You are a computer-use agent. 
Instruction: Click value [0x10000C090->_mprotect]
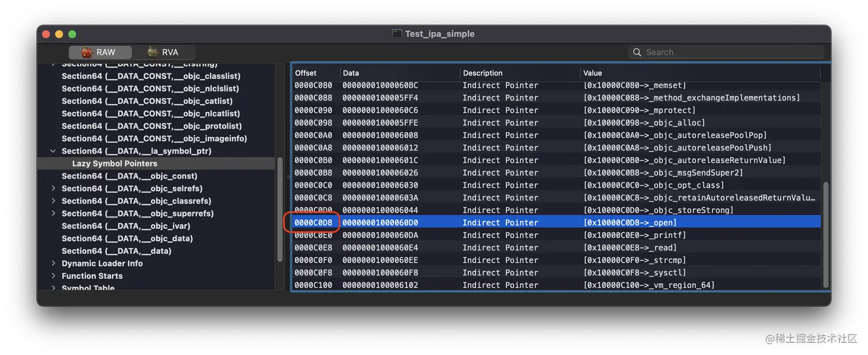point(639,110)
